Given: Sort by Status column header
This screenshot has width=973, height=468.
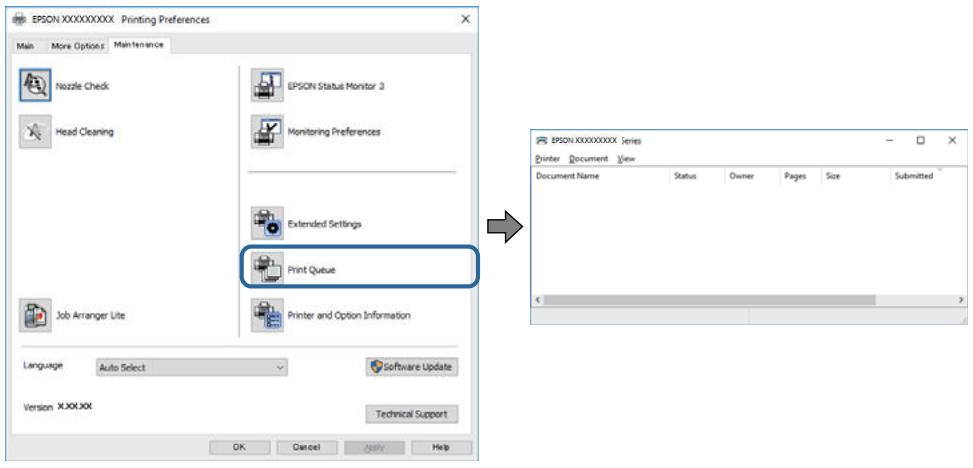Looking at the screenshot, I should coord(697,176).
